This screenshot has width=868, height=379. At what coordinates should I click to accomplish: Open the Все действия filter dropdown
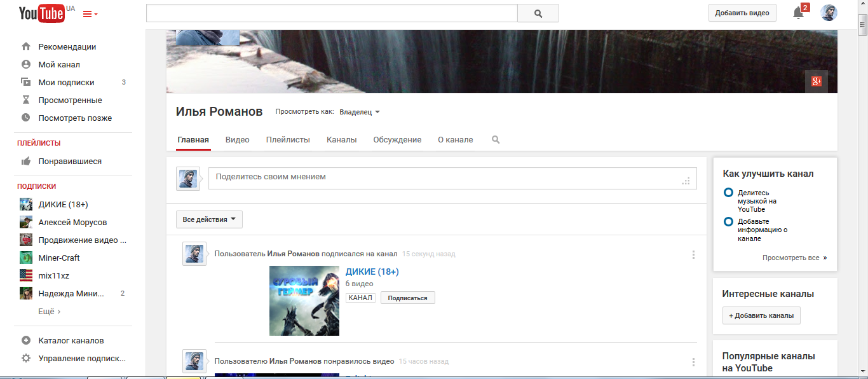209,219
